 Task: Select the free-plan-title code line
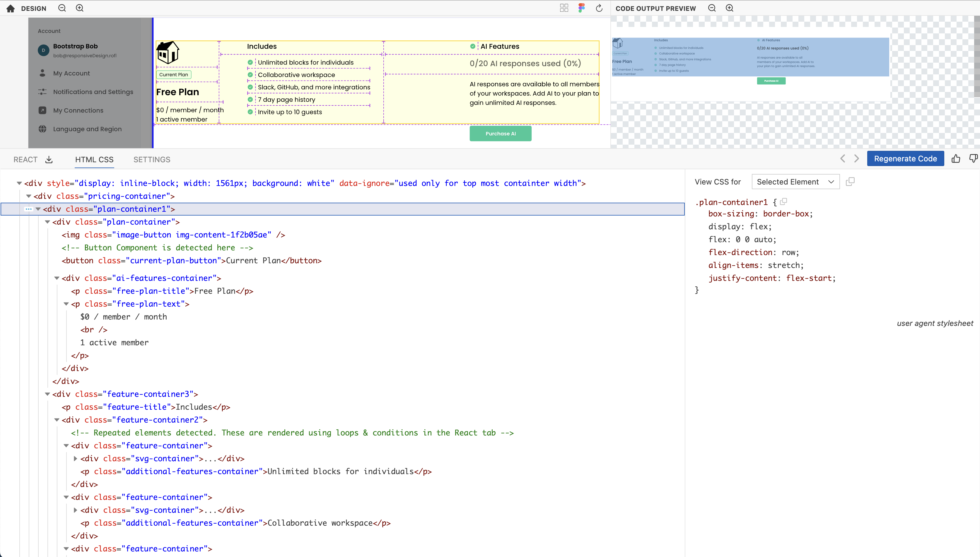[162, 291]
